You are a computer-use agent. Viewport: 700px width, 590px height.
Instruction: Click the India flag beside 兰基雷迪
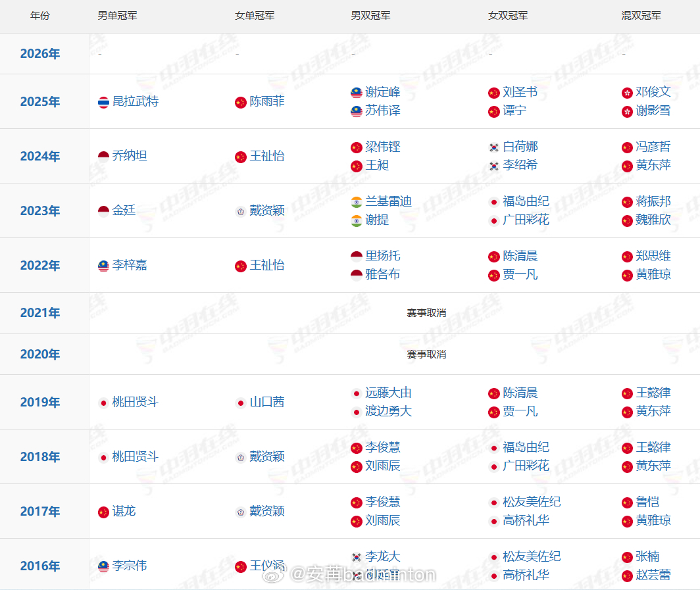[x=357, y=202]
